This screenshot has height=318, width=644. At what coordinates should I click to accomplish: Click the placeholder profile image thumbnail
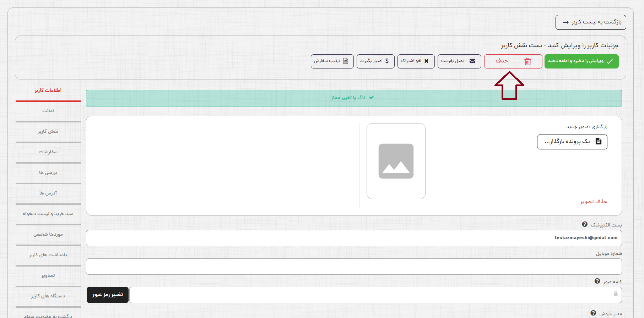tap(396, 161)
